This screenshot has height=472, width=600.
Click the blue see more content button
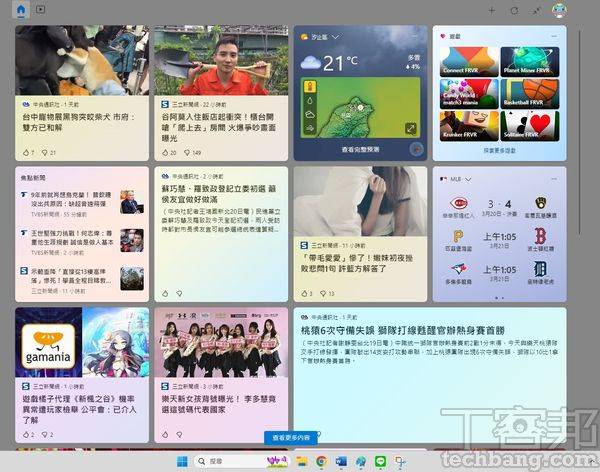point(291,437)
